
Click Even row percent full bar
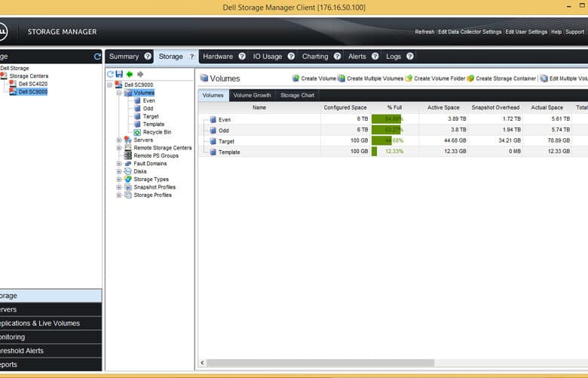click(x=386, y=119)
